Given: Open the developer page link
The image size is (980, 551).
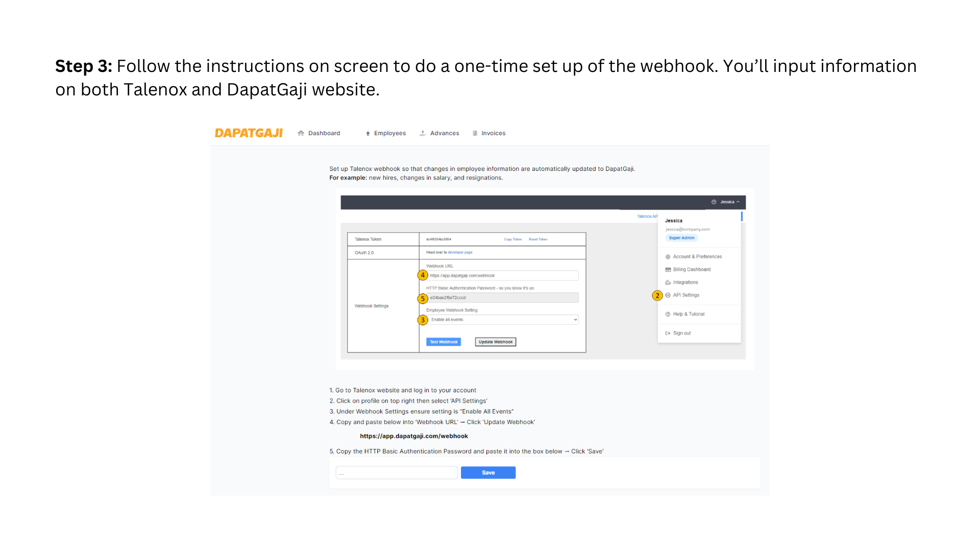Looking at the screenshot, I should point(459,253).
